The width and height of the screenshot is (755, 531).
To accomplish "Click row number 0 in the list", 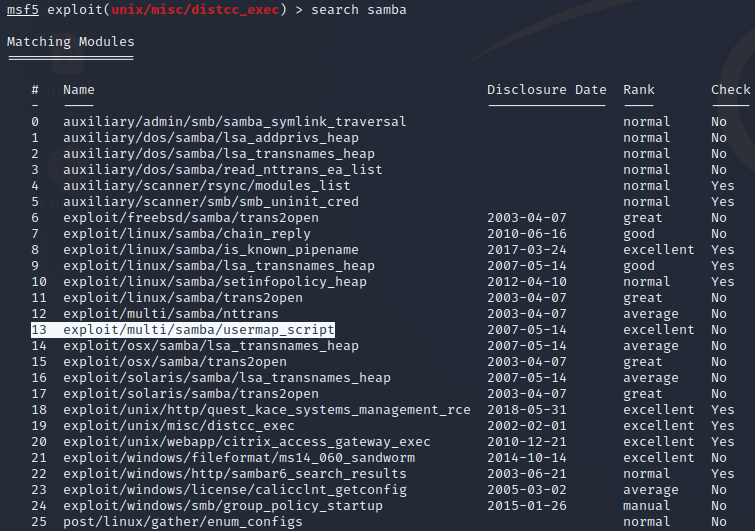I will click(x=35, y=122).
